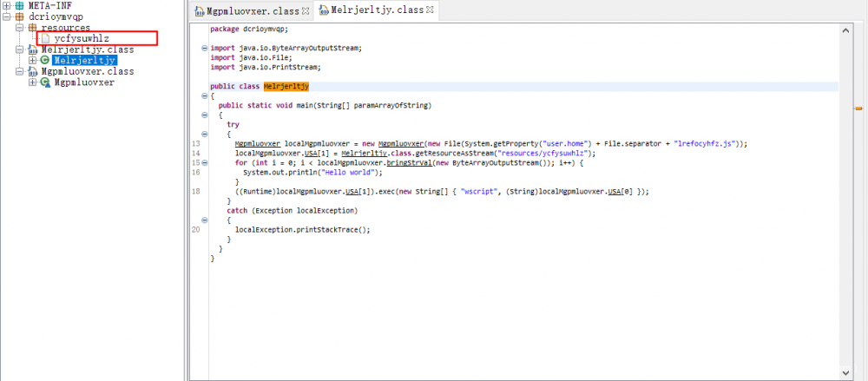Image resolution: width=868 pixels, height=381 pixels.
Task: Select the resources folder label
Action: tap(65, 28)
